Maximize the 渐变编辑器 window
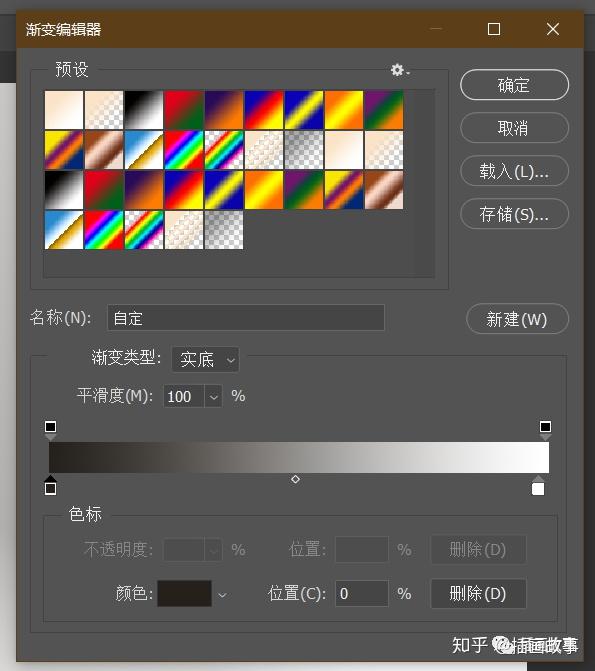The height and width of the screenshot is (671, 595). (494, 29)
